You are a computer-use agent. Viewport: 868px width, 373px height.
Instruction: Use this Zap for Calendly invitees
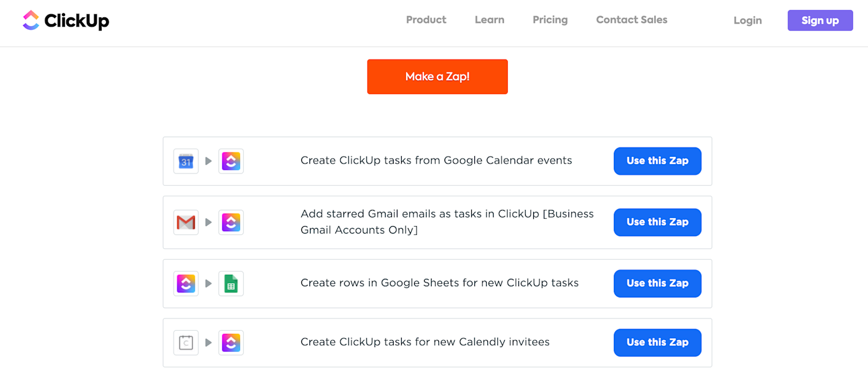pyautogui.click(x=657, y=343)
